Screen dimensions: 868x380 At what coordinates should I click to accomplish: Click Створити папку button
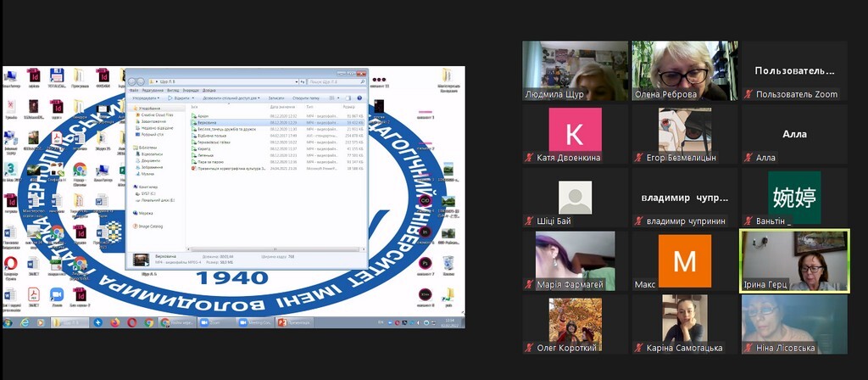[305, 98]
